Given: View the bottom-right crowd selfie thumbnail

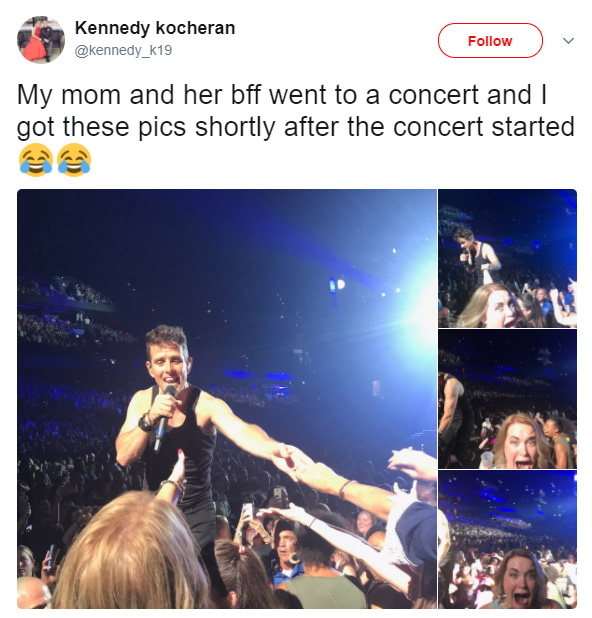Looking at the screenshot, I should pos(507,539).
